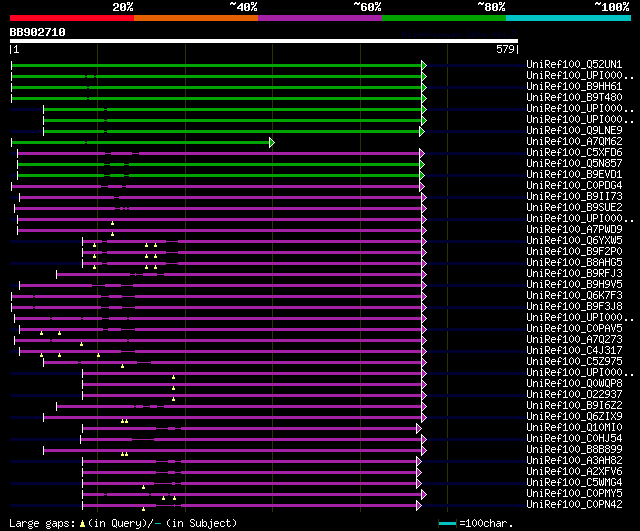640x531 pixels.
Task: Click the arrowhead on the C0PN42 alignment bar
Action: [x=419, y=505]
